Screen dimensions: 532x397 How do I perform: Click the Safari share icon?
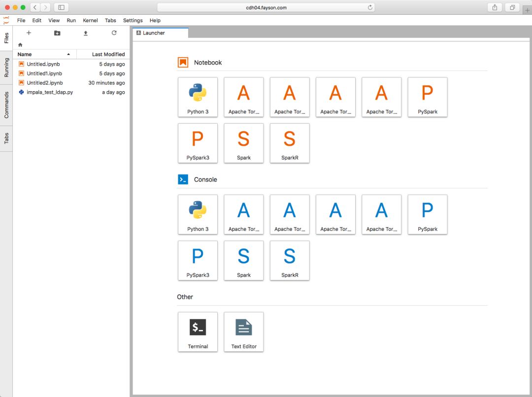coord(495,7)
